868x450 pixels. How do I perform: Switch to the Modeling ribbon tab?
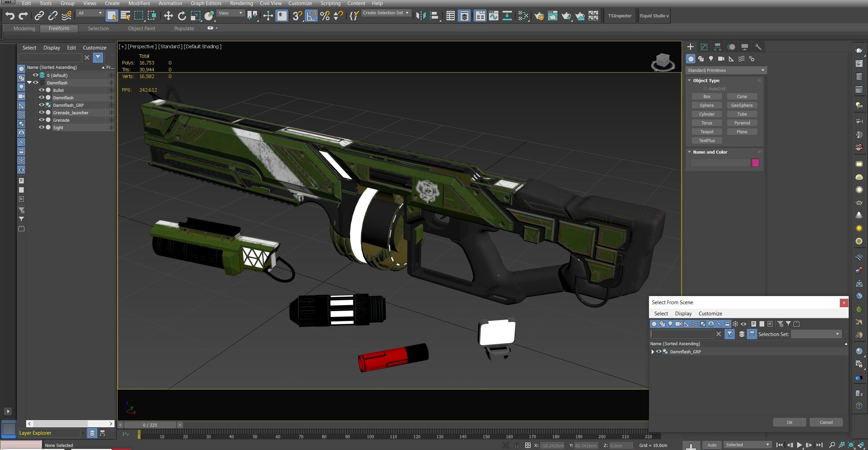pyautogui.click(x=24, y=28)
